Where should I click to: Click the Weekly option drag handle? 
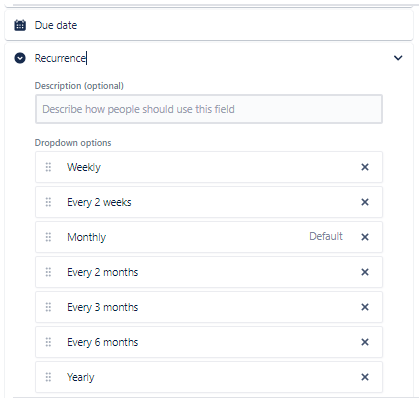[48, 167]
